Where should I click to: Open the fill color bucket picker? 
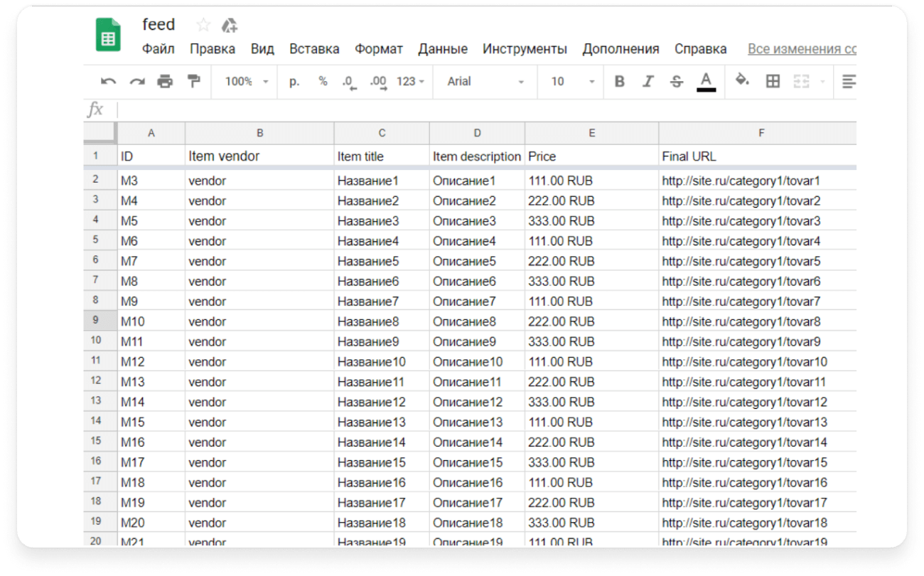(742, 81)
